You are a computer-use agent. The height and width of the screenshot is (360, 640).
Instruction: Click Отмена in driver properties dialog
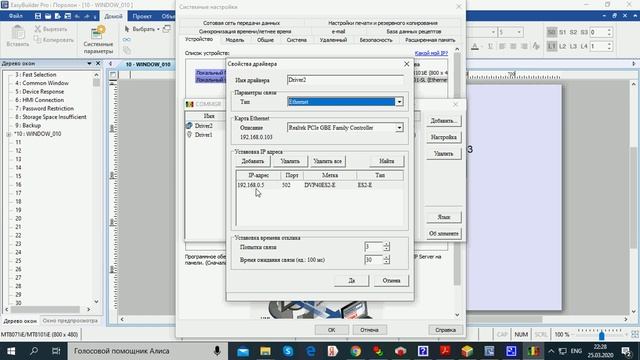click(x=391, y=280)
